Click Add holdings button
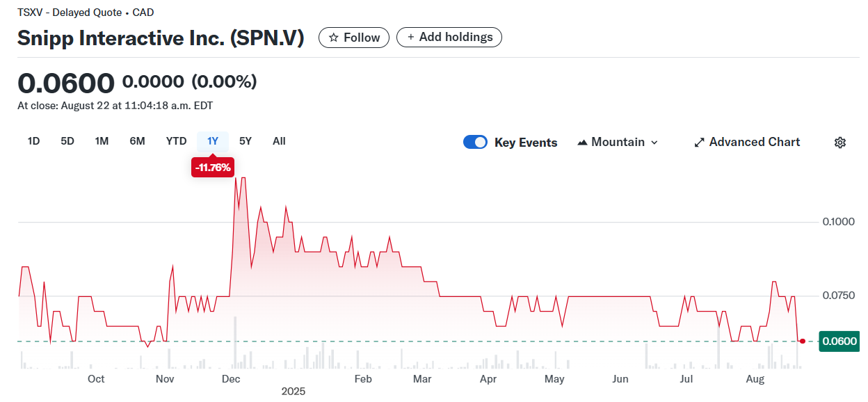 coord(449,38)
